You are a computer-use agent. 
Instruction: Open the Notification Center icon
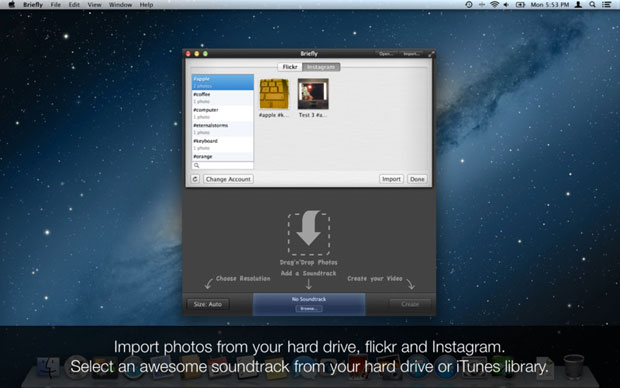click(606, 5)
